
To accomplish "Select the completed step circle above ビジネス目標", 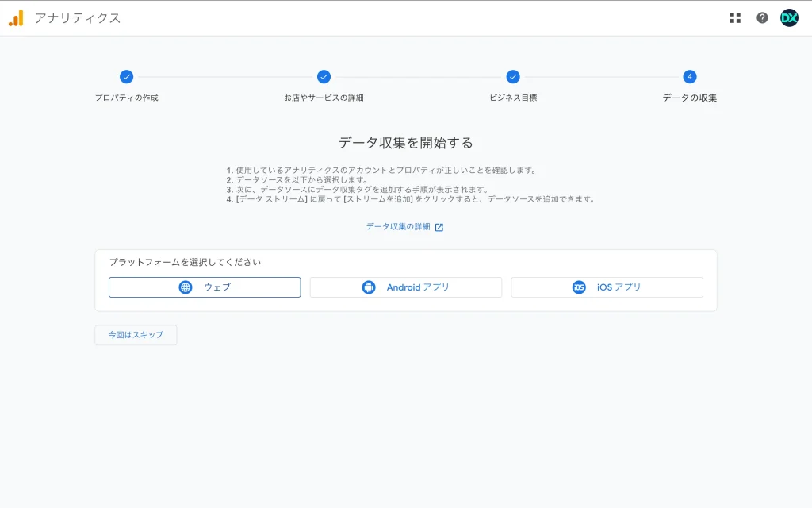I will tap(513, 77).
